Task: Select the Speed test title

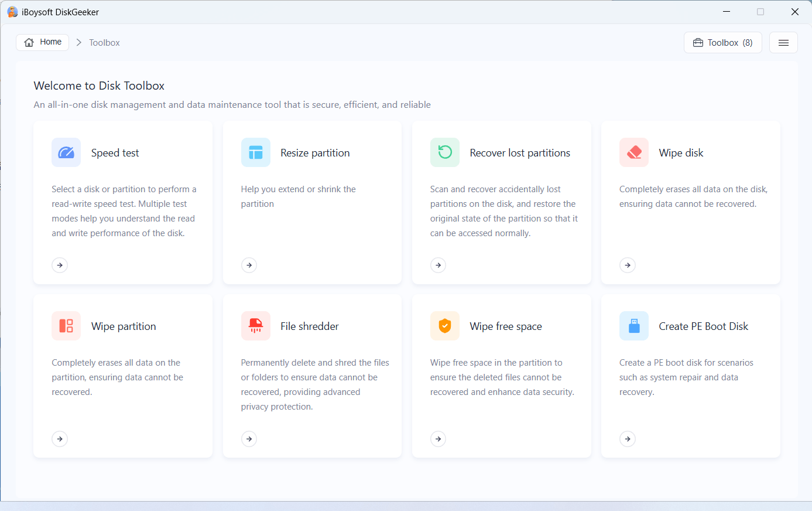Action: (x=115, y=153)
